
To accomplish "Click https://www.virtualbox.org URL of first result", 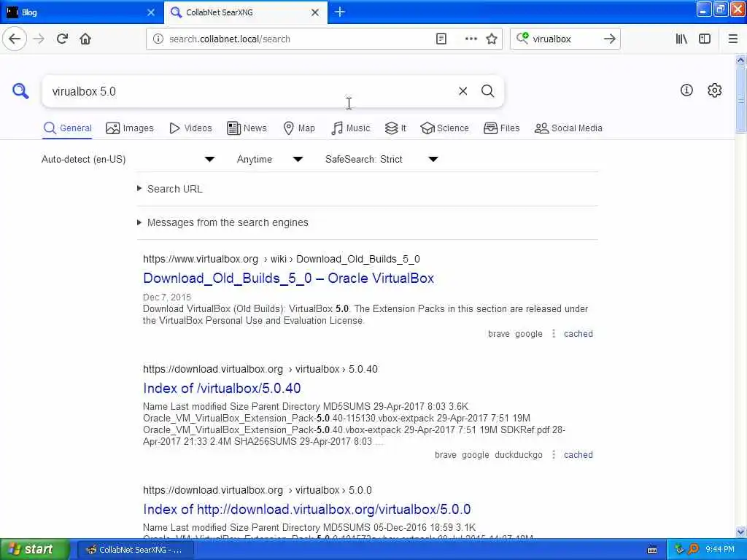I will (200, 259).
